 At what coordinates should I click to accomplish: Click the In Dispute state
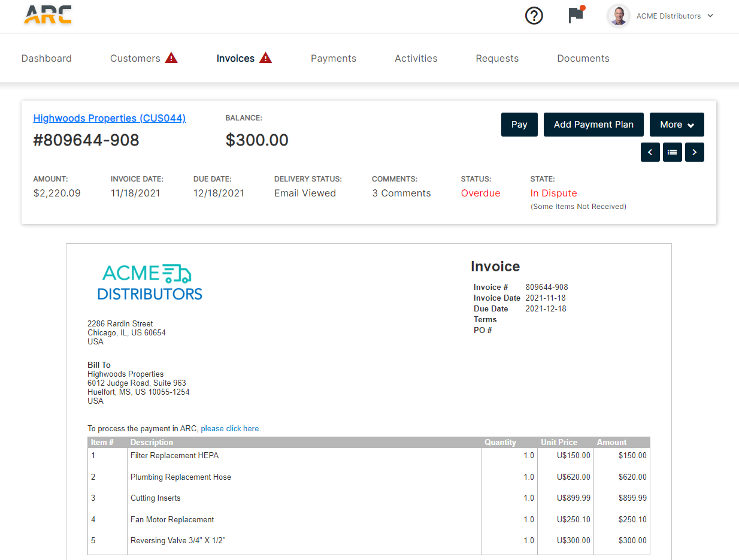tap(554, 193)
